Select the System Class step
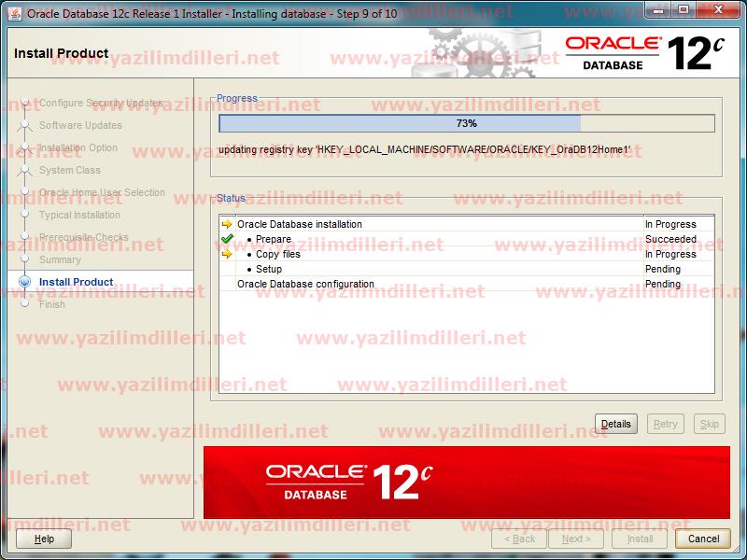 pyautogui.click(x=70, y=170)
